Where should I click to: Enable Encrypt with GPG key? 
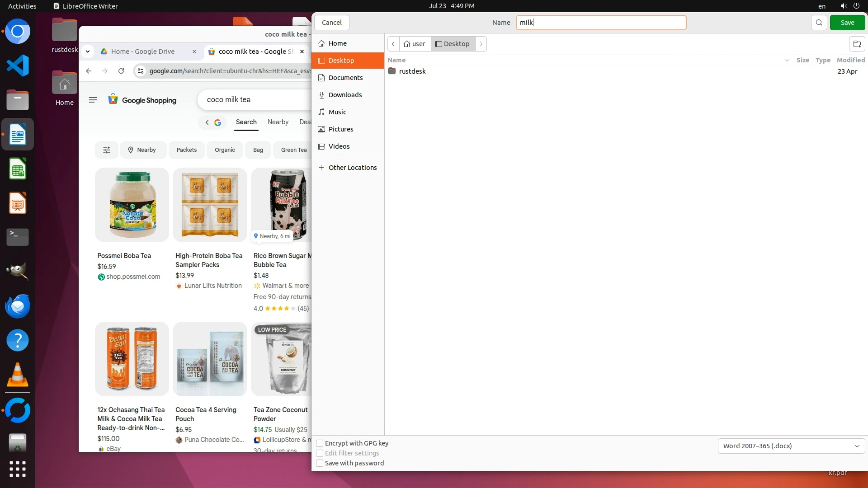(320, 443)
